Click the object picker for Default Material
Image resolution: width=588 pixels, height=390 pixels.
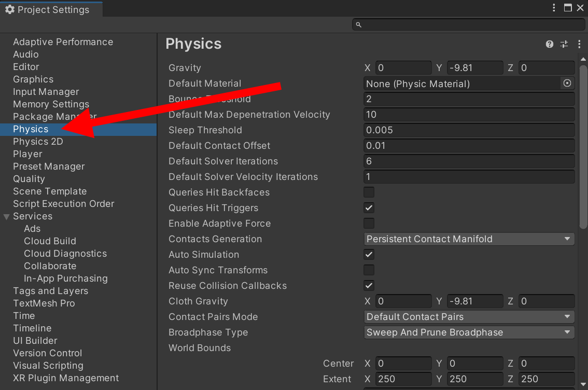point(567,83)
